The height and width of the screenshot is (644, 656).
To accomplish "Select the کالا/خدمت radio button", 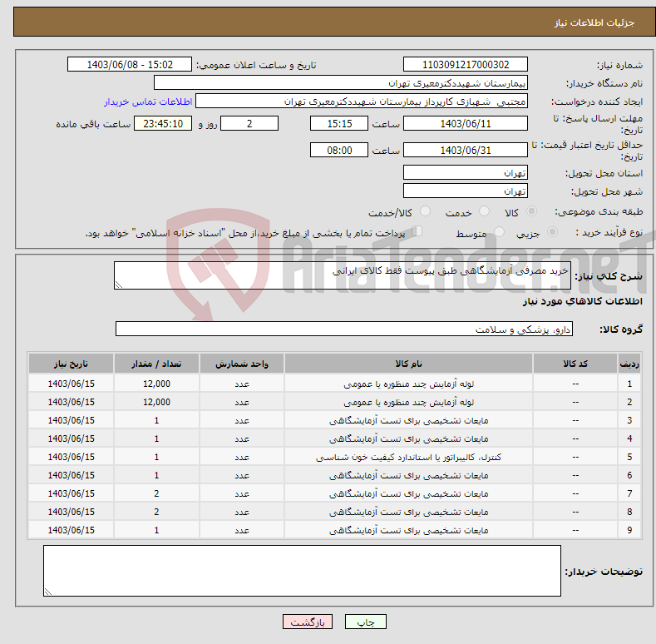I will 425,211.
